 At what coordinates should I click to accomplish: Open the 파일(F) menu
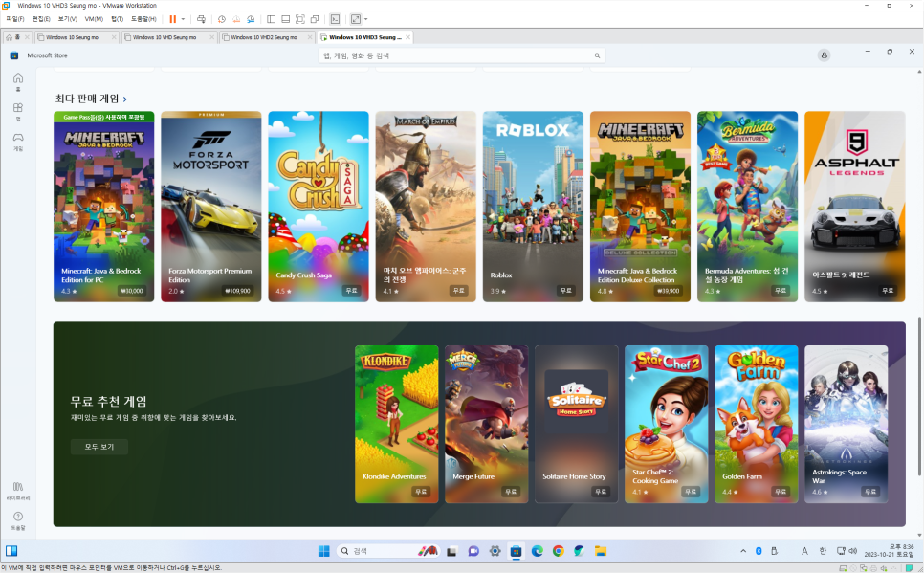point(15,19)
